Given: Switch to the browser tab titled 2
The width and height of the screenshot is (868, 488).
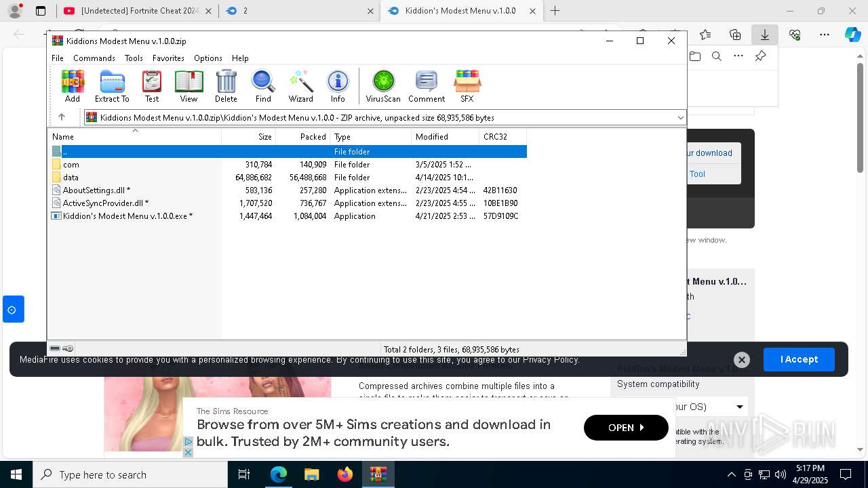Looking at the screenshot, I should pyautogui.click(x=300, y=11).
